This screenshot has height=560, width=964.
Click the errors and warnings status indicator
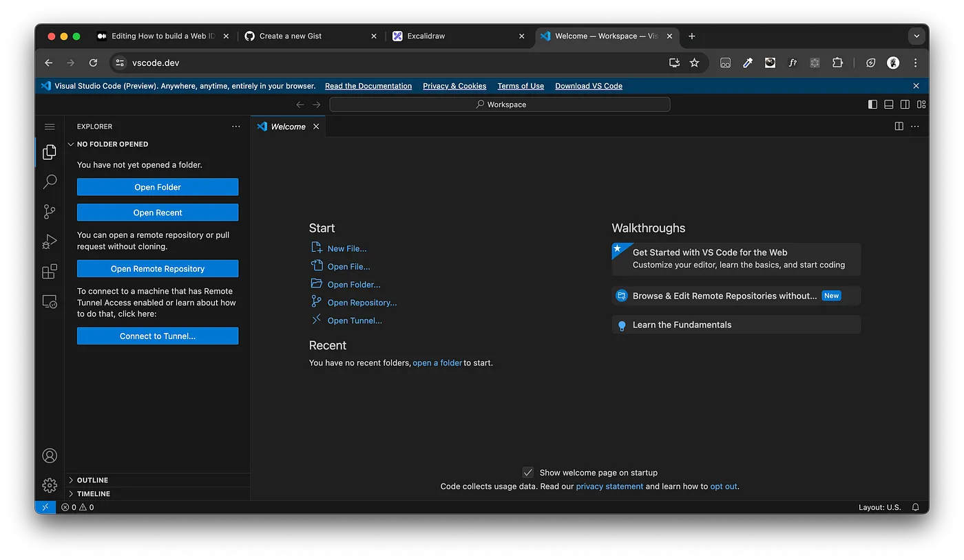77,507
